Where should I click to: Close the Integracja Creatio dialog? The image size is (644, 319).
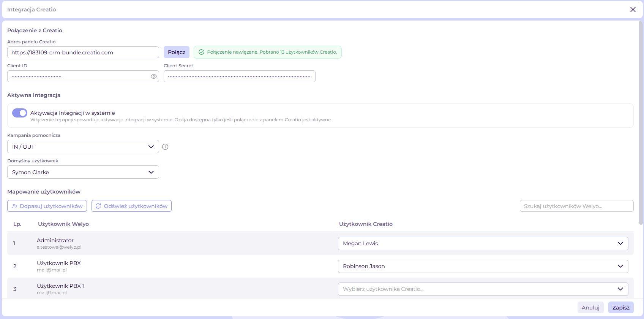(x=633, y=10)
